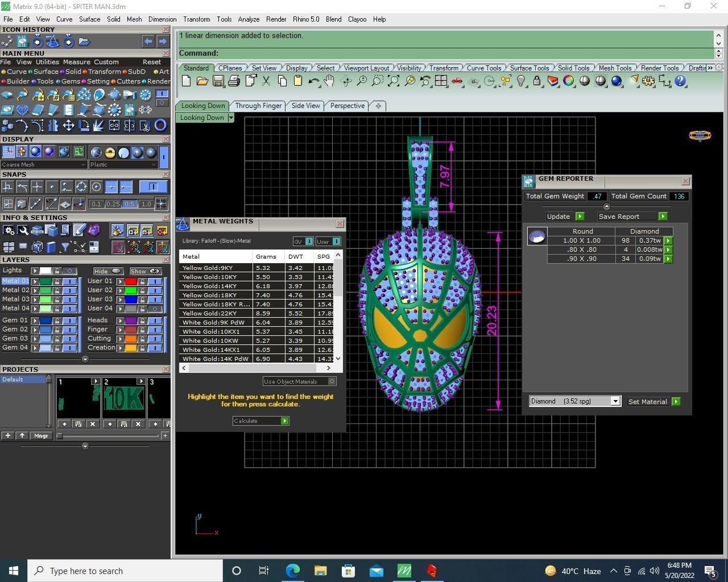Open the Coarse Mesh display dropdown
728x582 pixels.
click(44, 165)
